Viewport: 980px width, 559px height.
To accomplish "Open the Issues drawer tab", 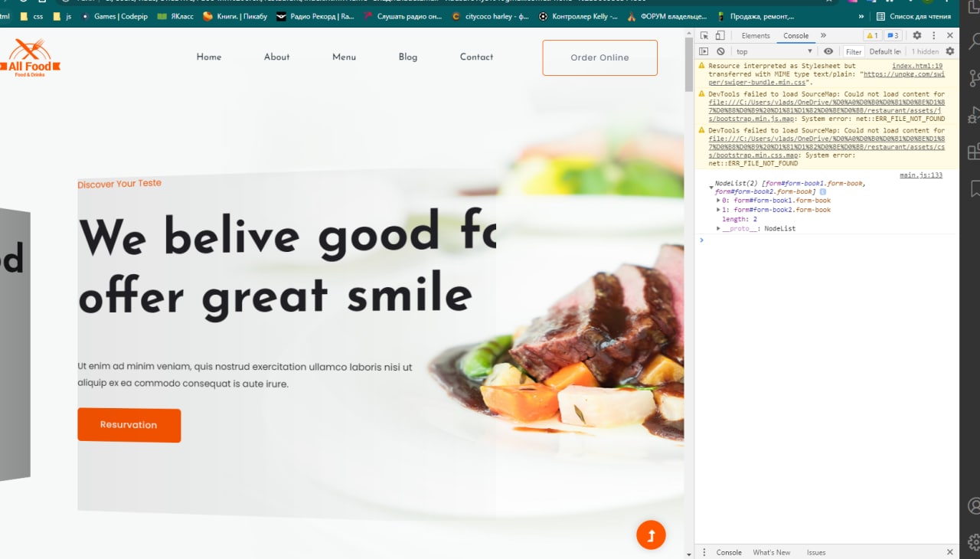I will click(x=816, y=552).
